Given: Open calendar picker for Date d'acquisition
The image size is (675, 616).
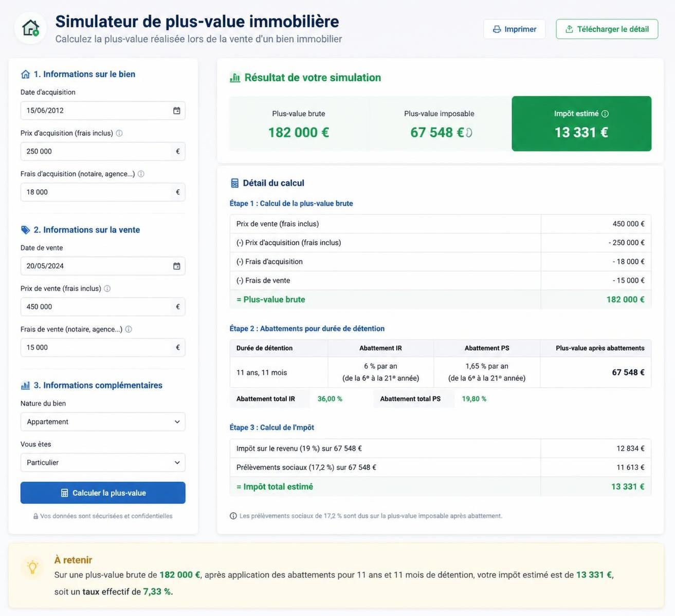Looking at the screenshot, I should point(176,111).
